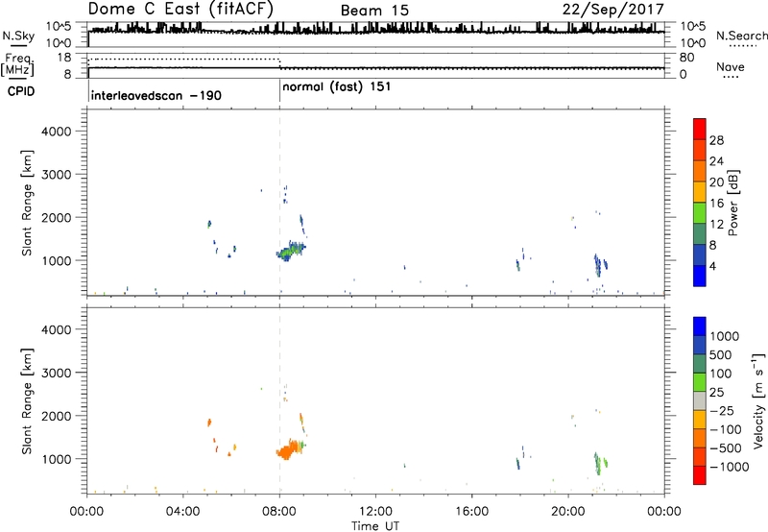Image resolution: width=768 pixels, height=532 pixels.
Task: Click the green velocity echo near 21:00 UT
Action: point(597,464)
